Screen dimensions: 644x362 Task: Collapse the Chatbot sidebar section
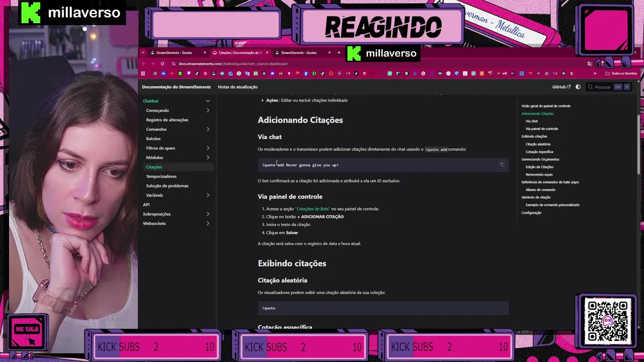208,101
